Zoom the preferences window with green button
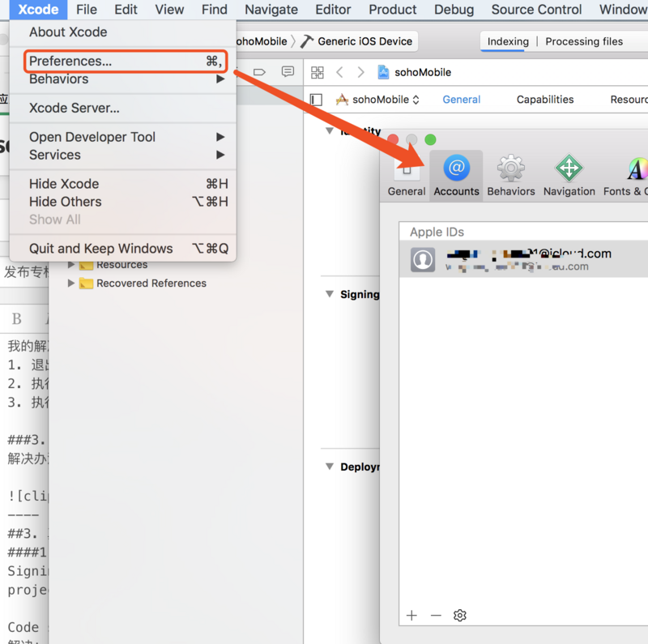This screenshot has height=644, width=648. click(x=430, y=139)
